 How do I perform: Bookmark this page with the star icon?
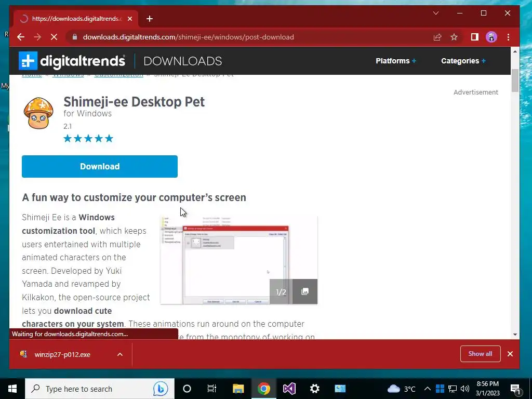click(454, 37)
